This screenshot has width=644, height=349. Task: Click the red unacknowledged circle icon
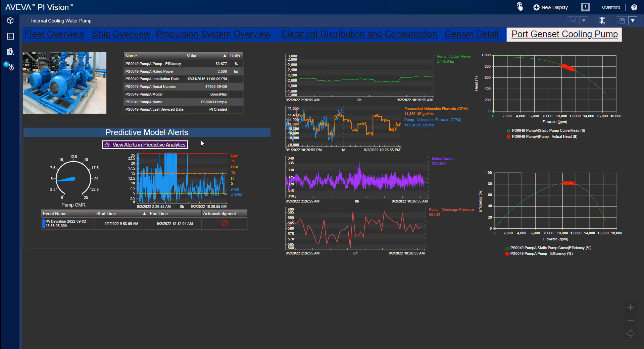(x=225, y=223)
